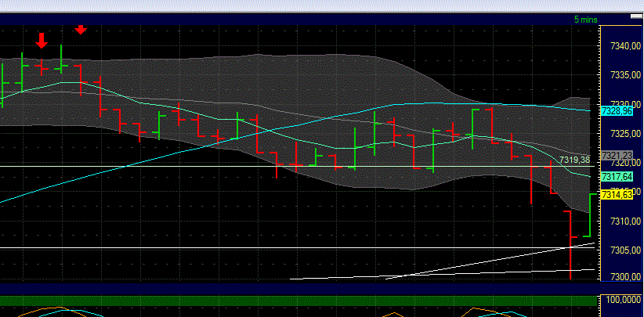Click the 7340,00 axis value
Screen dimensions: 644x317
coord(626,45)
